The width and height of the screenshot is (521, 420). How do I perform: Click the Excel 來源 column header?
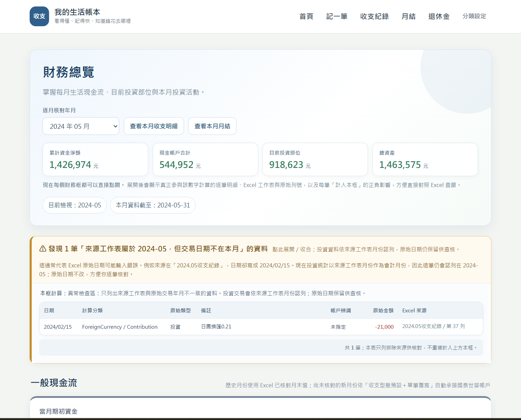414,310
